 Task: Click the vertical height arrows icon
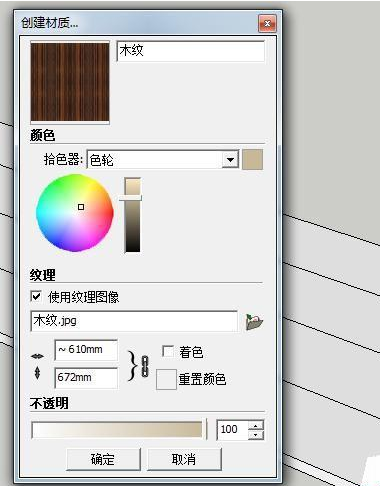pos(37,373)
